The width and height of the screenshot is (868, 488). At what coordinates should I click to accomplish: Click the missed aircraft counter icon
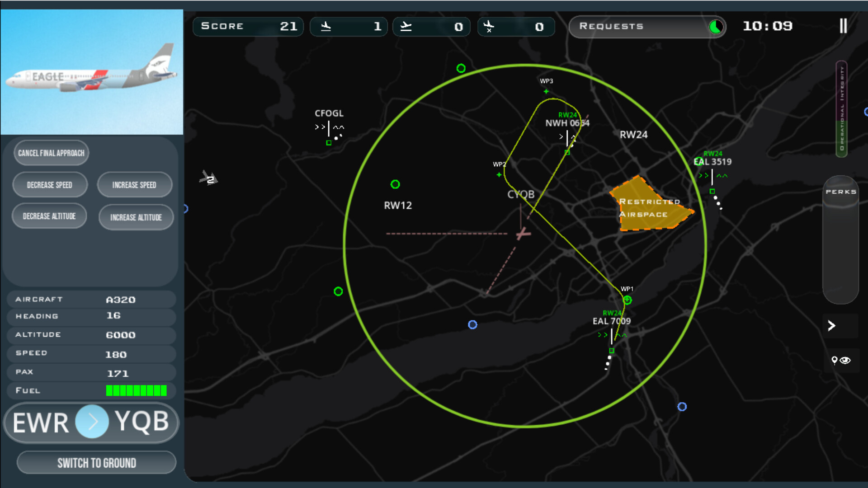(489, 26)
